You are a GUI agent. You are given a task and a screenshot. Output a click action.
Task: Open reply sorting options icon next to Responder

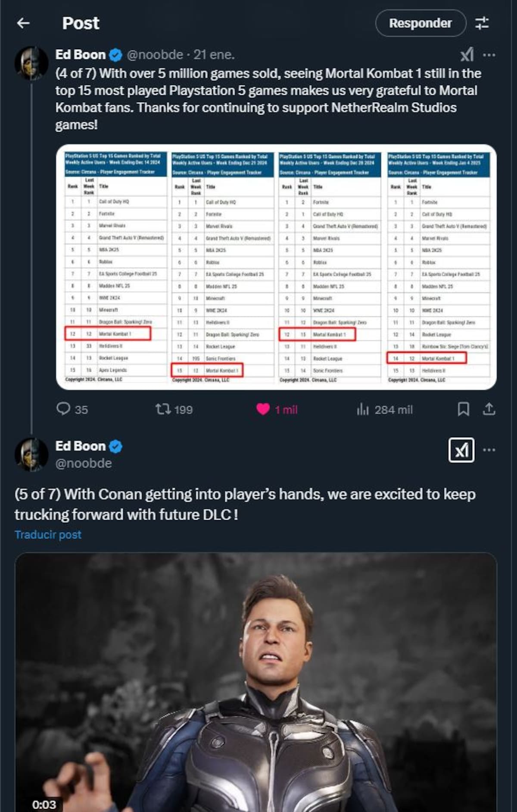click(x=482, y=23)
